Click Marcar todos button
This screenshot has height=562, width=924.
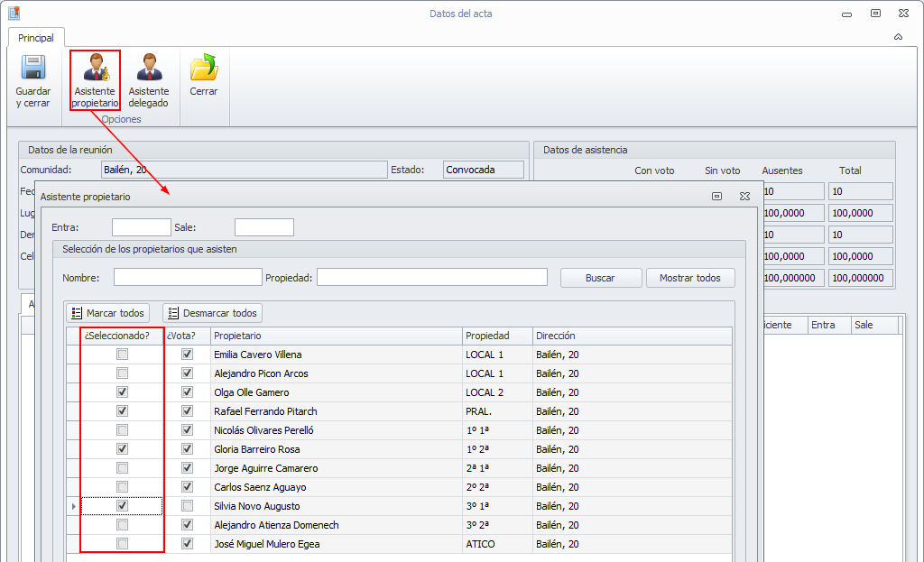[107, 313]
